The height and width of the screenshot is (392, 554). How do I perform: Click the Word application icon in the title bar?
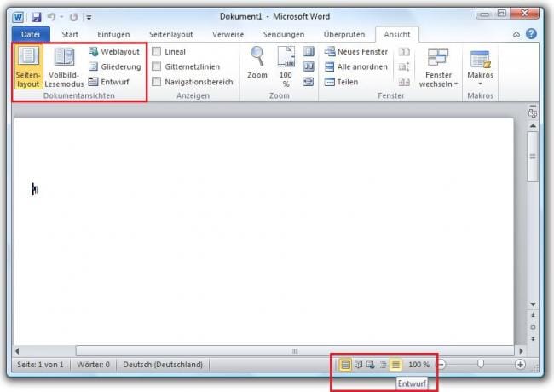coord(18,17)
